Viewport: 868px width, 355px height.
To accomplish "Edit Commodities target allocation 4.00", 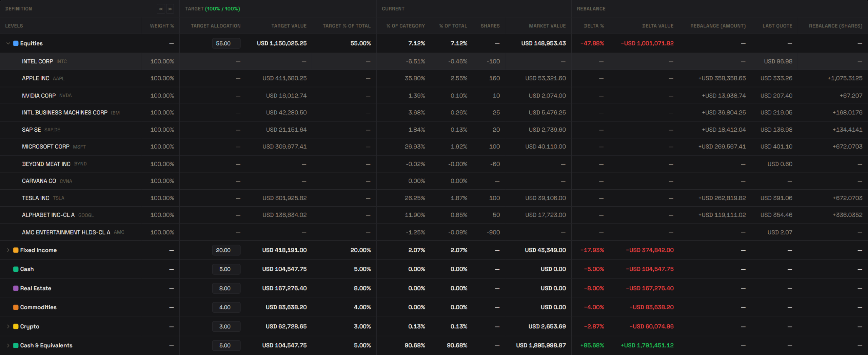I will 226,307.
